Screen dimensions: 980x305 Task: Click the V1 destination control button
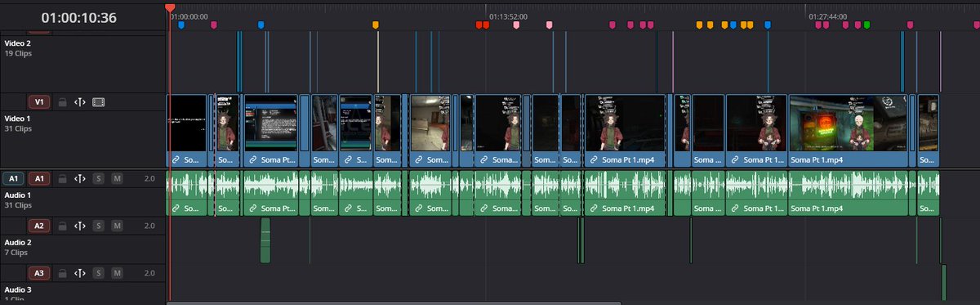[38, 102]
